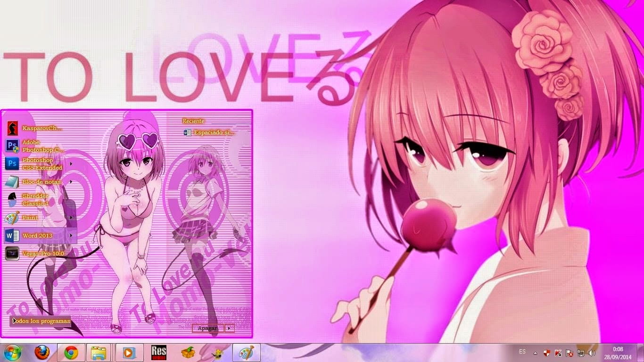Click the Res application taskbar icon
This screenshot has height=362, width=644.
point(159,353)
